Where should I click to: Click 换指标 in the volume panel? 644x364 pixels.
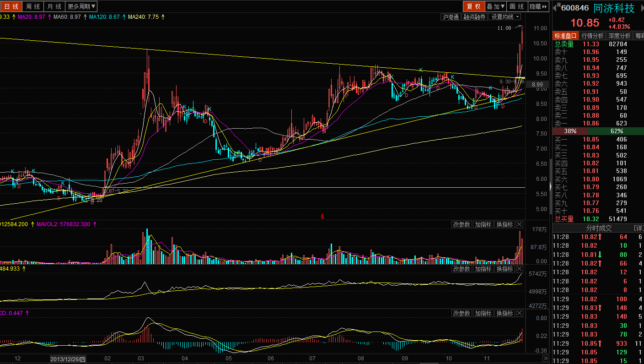505,224
